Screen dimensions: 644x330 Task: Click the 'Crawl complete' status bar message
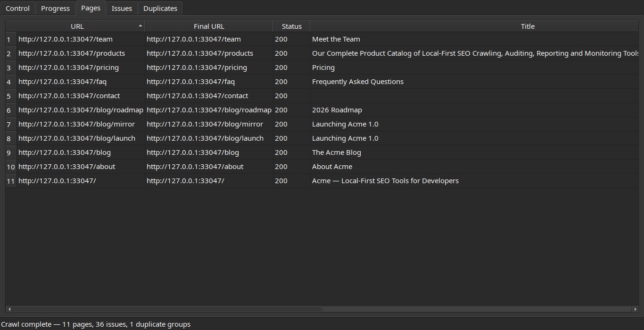[x=96, y=324]
